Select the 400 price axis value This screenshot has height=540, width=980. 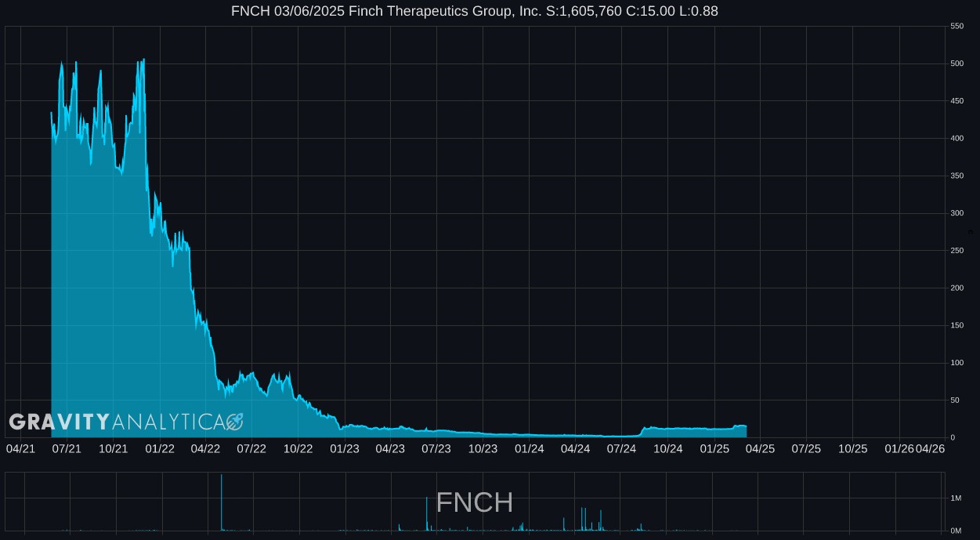[956, 139]
